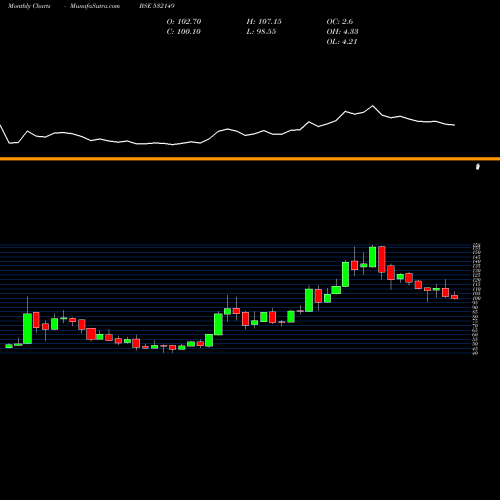The height and width of the screenshot is (500, 500).
Task: Click the 'Monthly Charts' title text
Action: 29,6
